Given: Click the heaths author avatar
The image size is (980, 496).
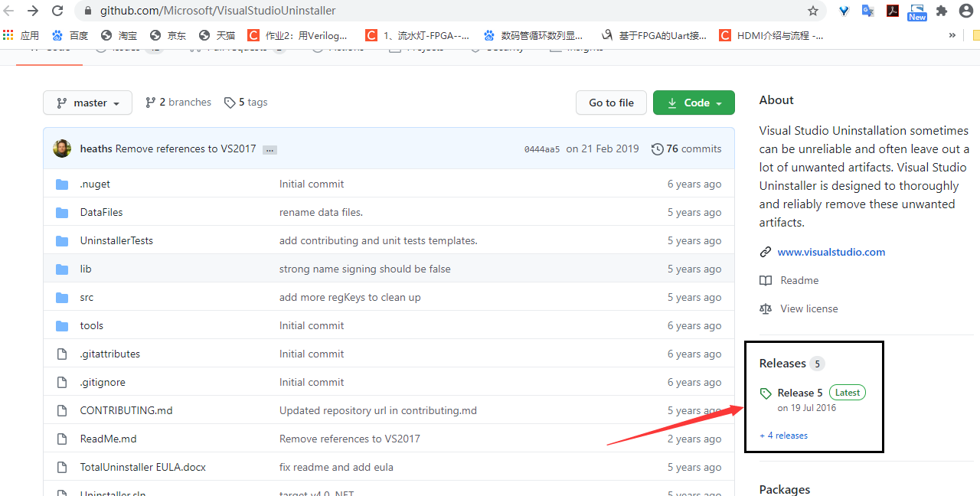Looking at the screenshot, I should click(62, 148).
